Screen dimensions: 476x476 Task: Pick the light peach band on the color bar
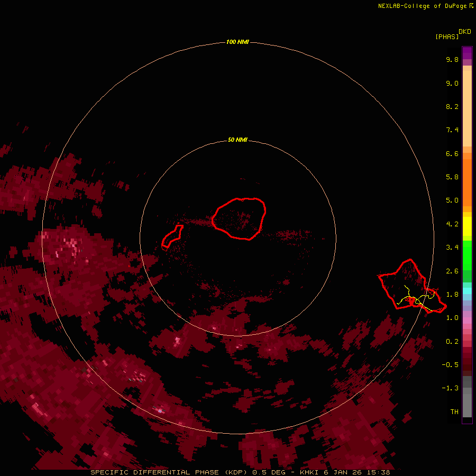(x=467, y=108)
